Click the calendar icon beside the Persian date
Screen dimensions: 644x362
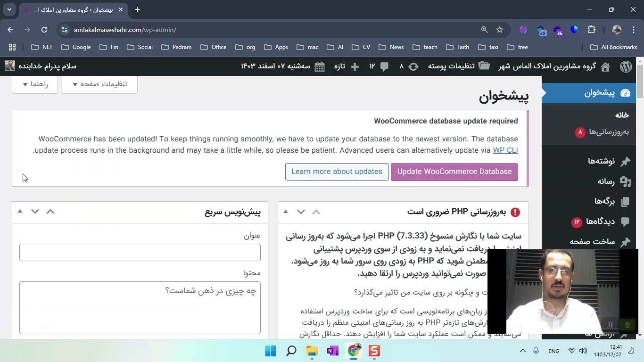(320, 66)
